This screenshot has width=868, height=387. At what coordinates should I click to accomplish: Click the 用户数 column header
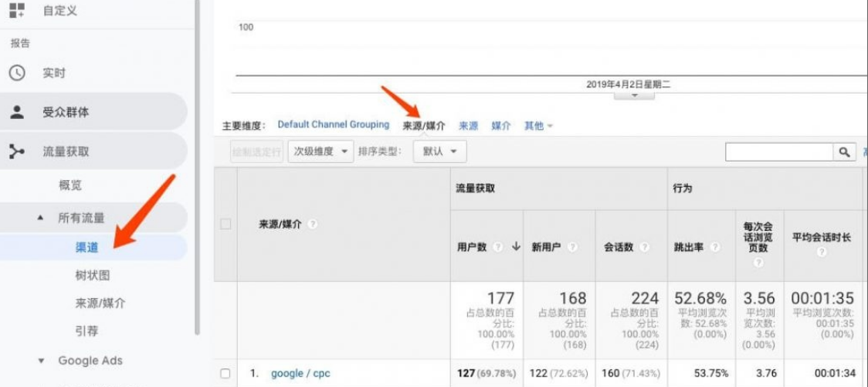point(472,247)
